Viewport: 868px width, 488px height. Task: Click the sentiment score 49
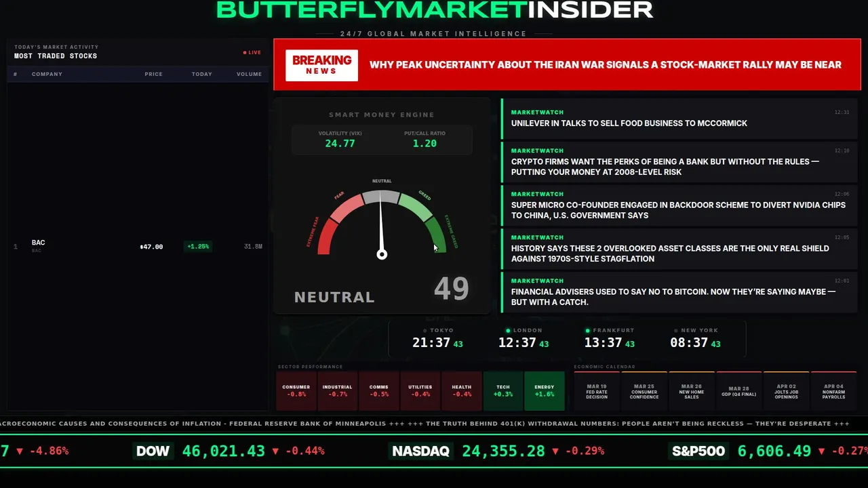451,289
